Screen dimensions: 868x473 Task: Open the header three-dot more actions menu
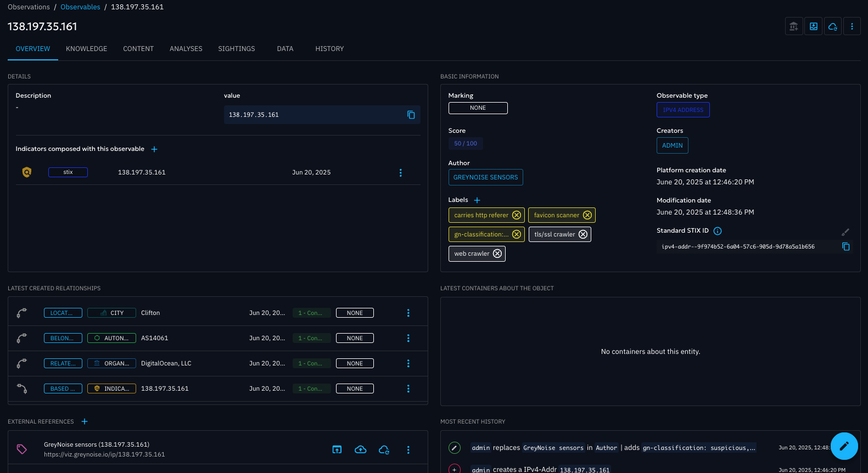click(x=852, y=26)
